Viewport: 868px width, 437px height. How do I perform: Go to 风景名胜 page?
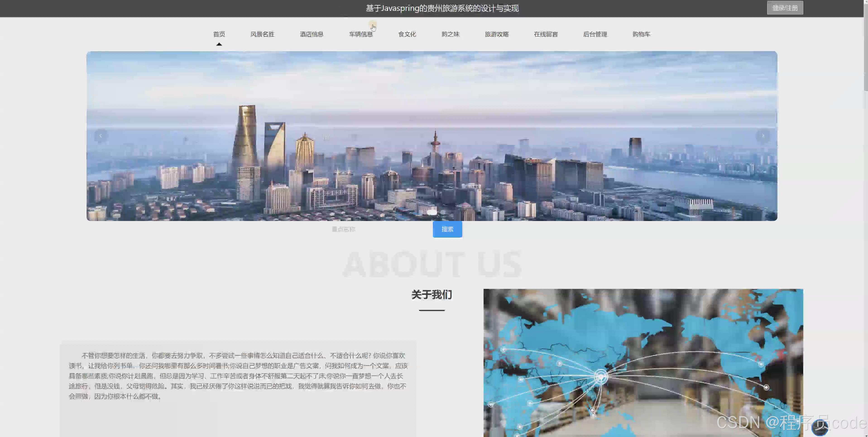pos(262,34)
